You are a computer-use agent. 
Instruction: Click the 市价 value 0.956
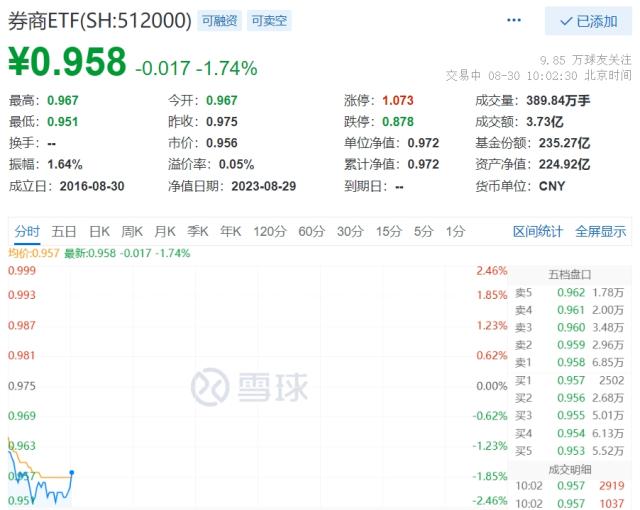point(222,143)
